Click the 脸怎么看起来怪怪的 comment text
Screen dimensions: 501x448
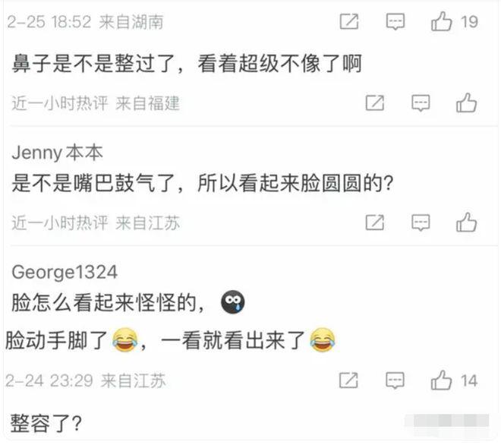pos(108,302)
